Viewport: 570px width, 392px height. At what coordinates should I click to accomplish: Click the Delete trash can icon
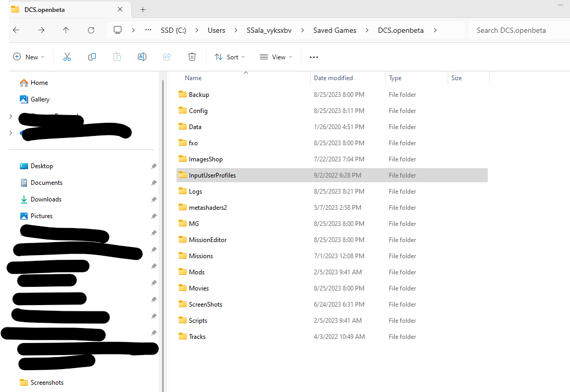[192, 57]
